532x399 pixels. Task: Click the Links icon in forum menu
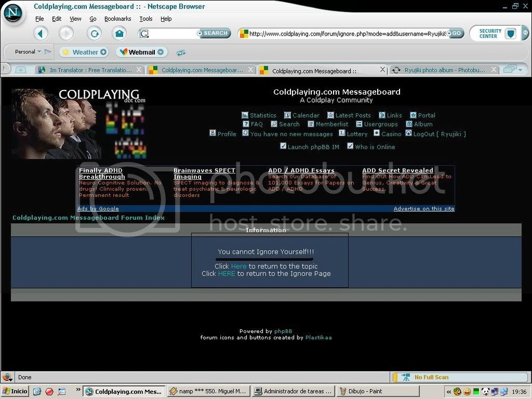click(x=382, y=115)
